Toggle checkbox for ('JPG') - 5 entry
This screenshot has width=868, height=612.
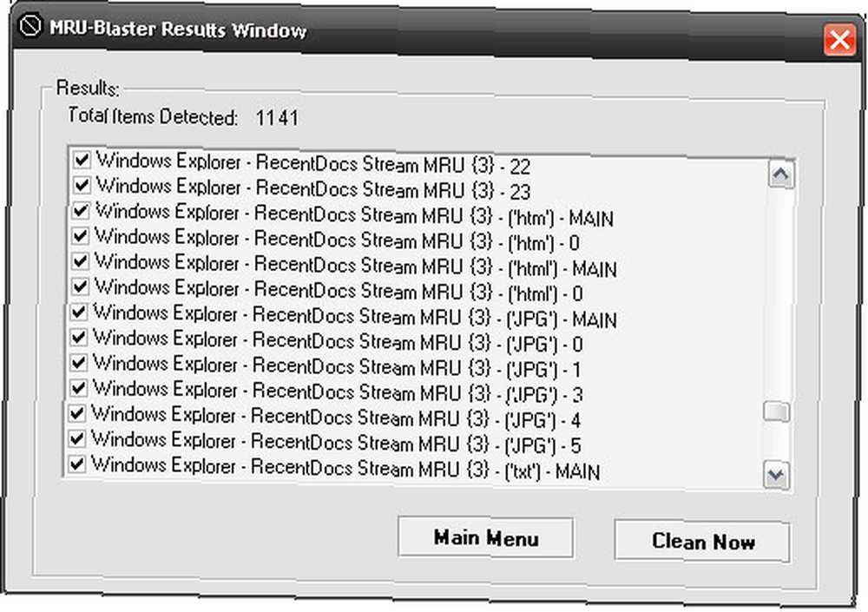[x=77, y=438]
